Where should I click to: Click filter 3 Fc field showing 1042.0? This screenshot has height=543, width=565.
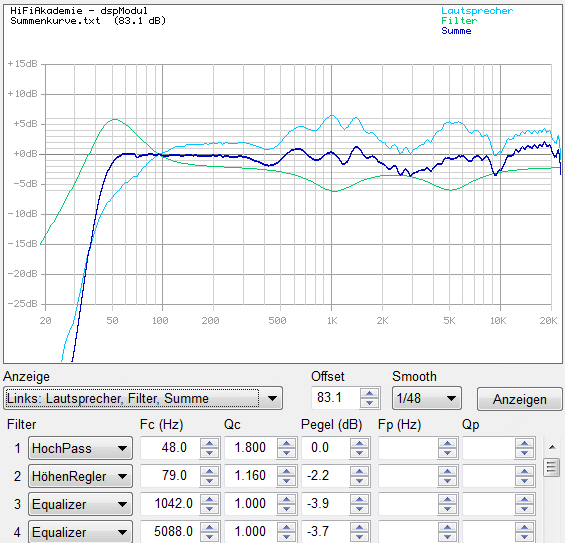[170, 504]
